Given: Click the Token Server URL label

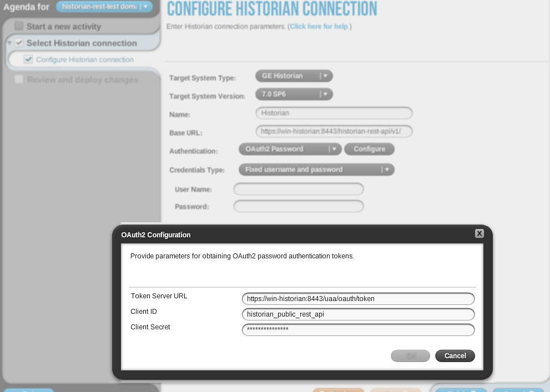Looking at the screenshot, I should tap(159, 296).
